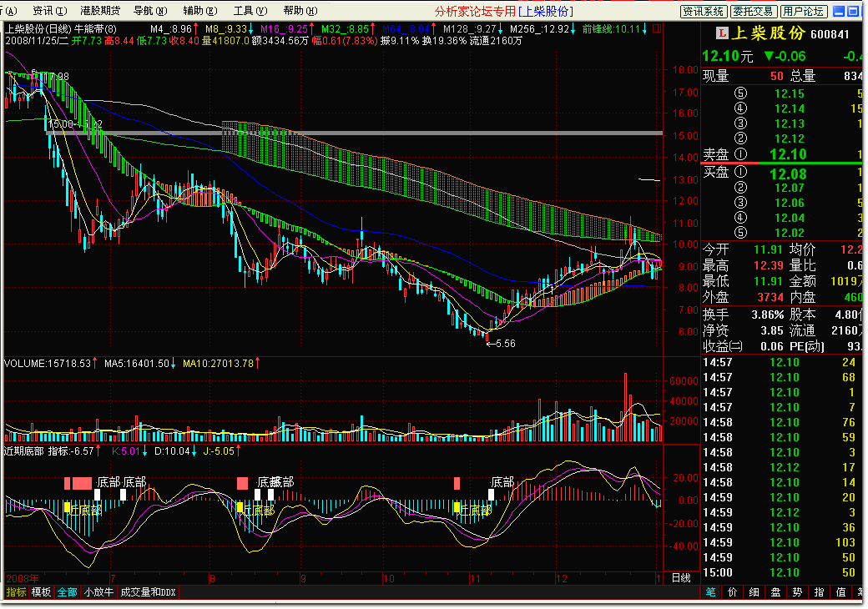The width and height of the screenshot is (868, 609).
Task: Open the 导航(N) menu
Action: pos(150,11)
